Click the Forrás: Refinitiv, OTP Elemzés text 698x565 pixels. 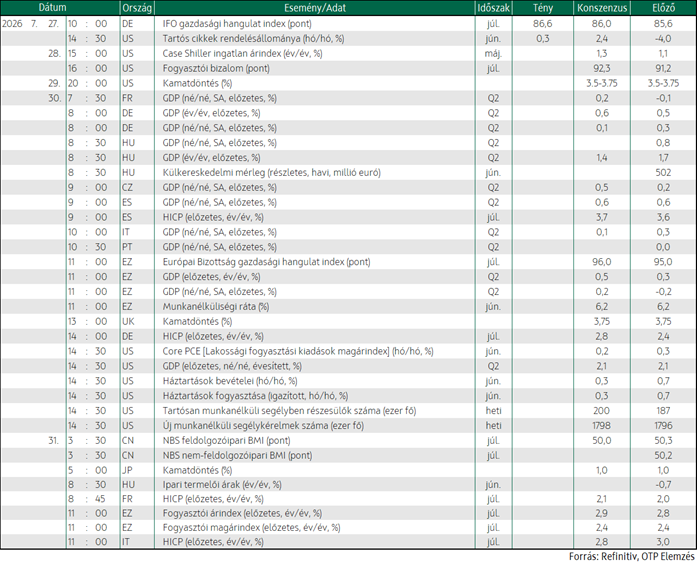(632, 557)
